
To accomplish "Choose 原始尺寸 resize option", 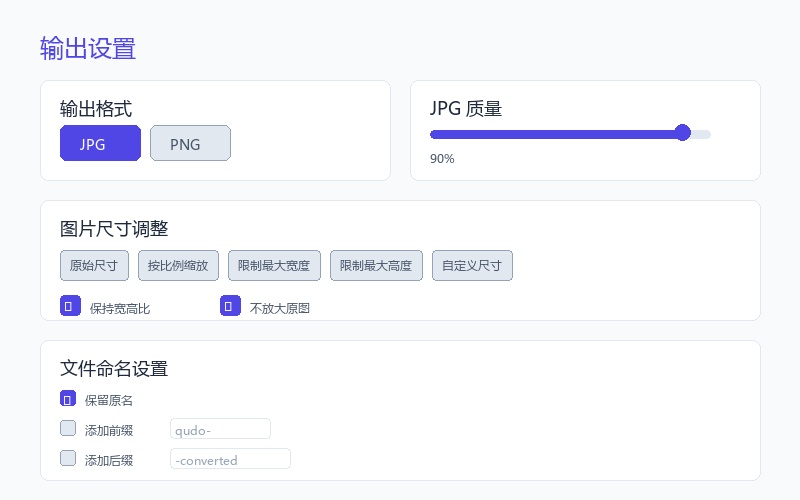I will coord(94,265).
